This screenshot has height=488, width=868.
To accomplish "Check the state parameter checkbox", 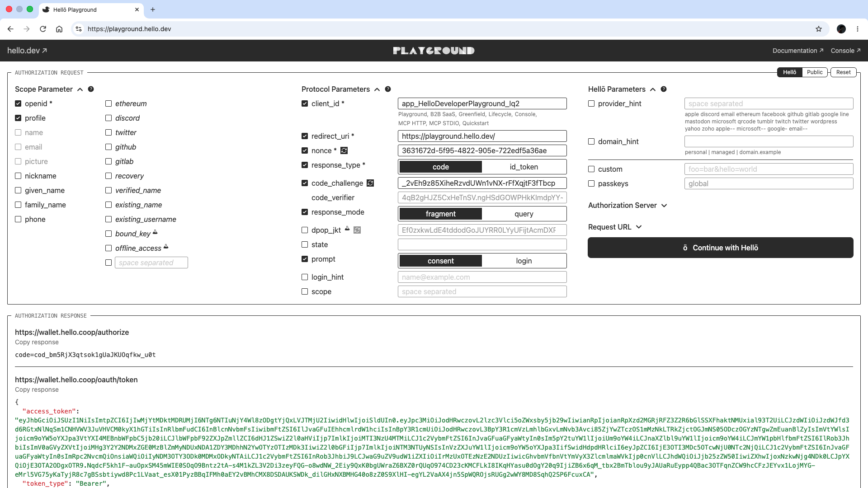I will click(305, 244).
